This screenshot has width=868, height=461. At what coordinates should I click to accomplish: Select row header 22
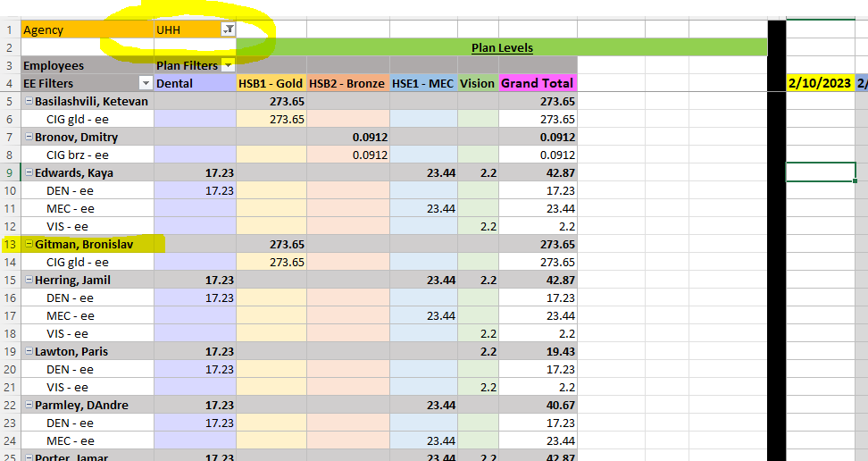click(x=10, y=405)
